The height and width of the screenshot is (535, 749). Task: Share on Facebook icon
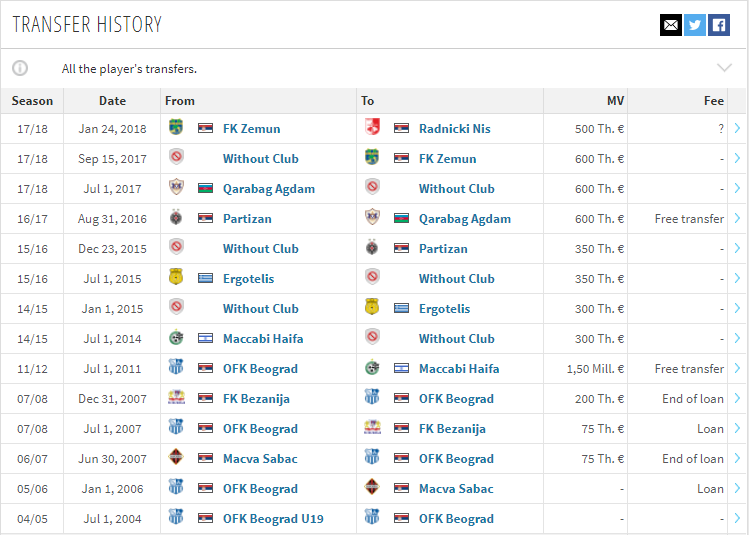pyautogui.click(x=718, y=25)
